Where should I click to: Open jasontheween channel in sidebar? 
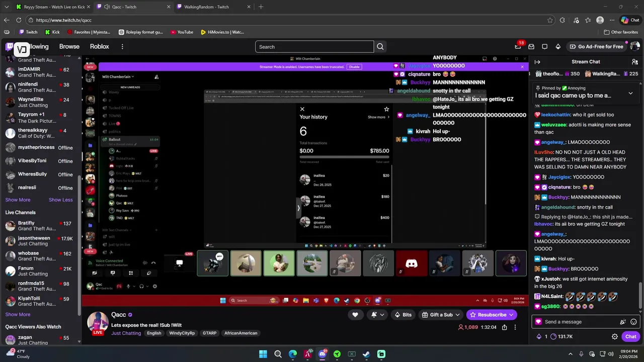[40, 241]
